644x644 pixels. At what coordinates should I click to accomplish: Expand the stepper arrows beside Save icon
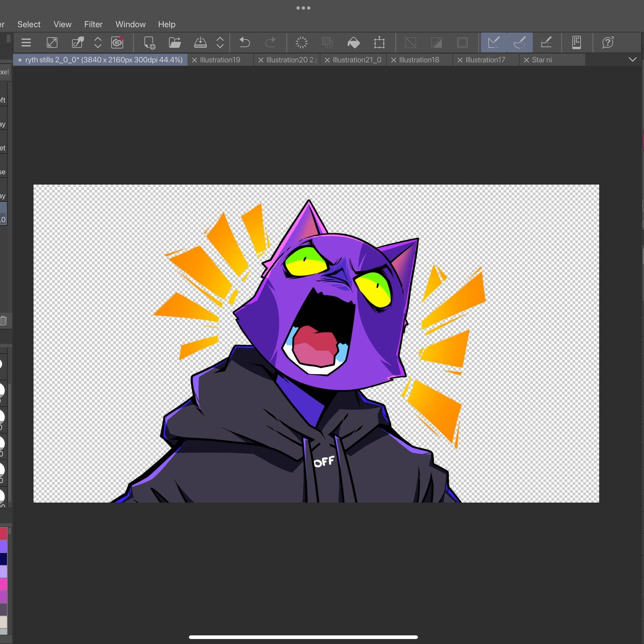point(220,43)
